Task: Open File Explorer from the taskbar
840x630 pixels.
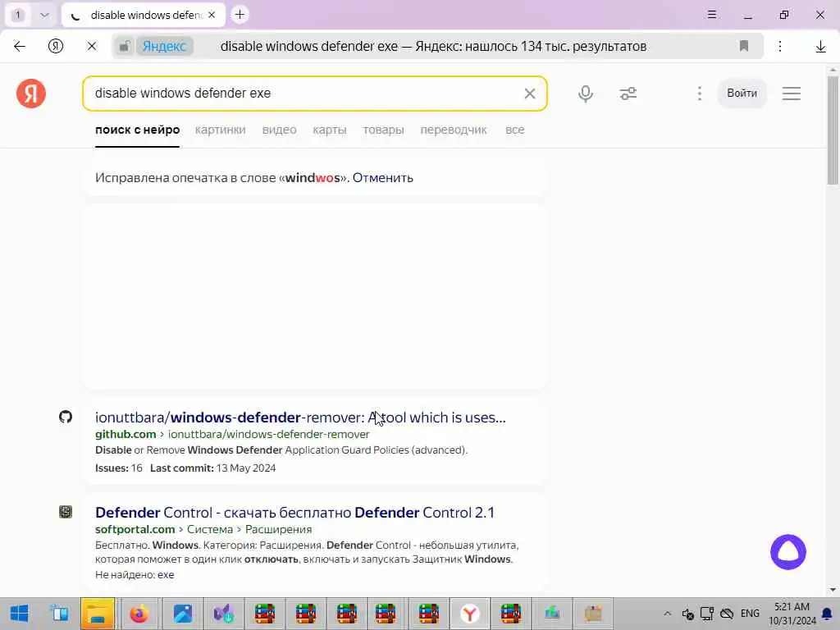Action: click(x=98, y=614)
